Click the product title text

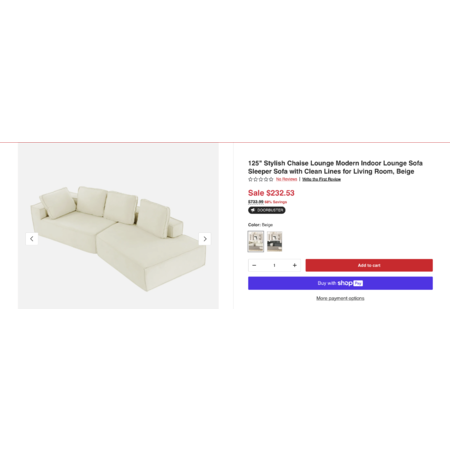coord(335,167)
